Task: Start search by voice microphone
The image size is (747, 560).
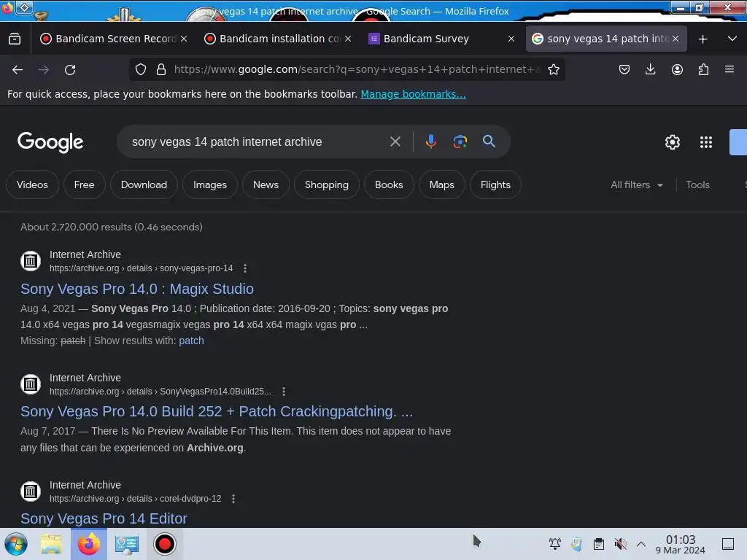Action: (x=430, y=141)
